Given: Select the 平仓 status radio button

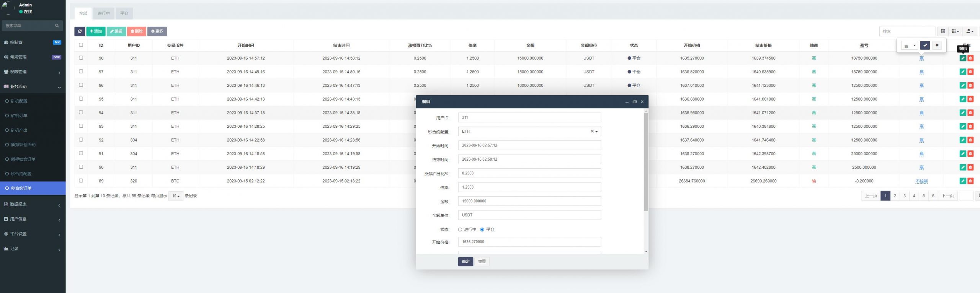Looking at the screenshot, I should 482,230.
